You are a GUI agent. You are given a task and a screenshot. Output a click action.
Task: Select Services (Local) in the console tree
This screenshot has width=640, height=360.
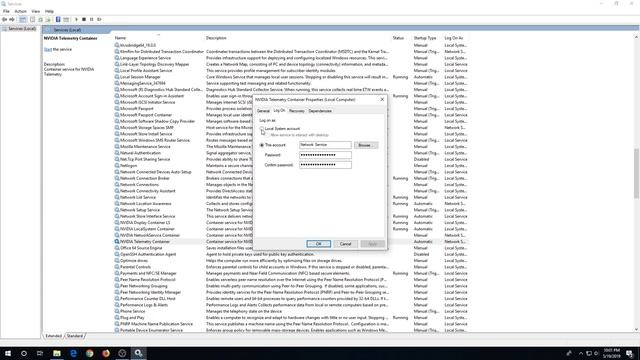[22, 29]
